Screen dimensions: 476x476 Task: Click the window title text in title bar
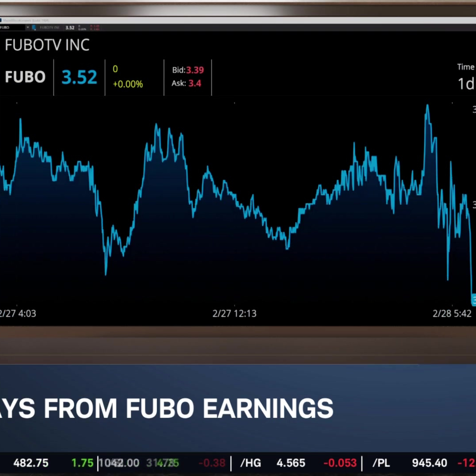pyautogui.click(x=26, y=20)
